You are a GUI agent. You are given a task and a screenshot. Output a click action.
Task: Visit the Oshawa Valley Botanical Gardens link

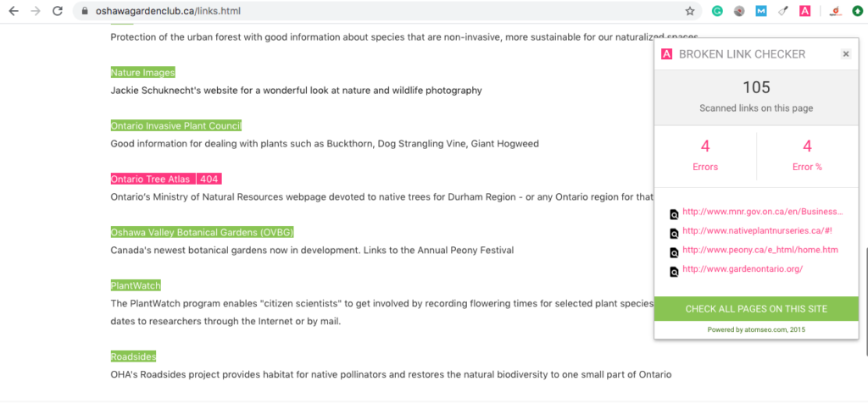pyautogui.click(x=202, y=232)
